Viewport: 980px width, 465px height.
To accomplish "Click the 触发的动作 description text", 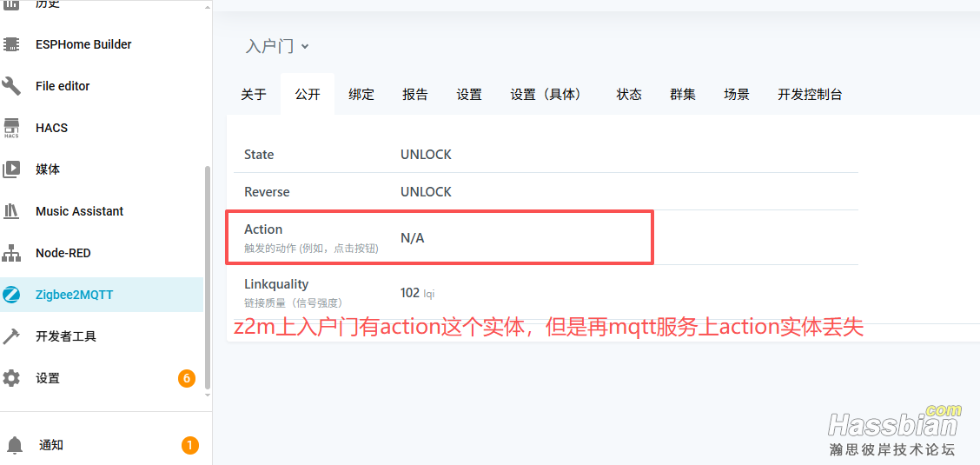I will point(311,249).
